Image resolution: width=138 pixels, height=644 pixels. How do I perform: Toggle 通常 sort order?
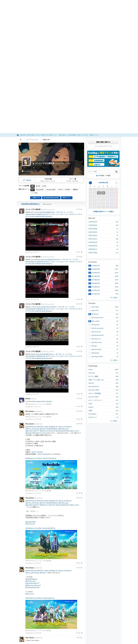33,186
